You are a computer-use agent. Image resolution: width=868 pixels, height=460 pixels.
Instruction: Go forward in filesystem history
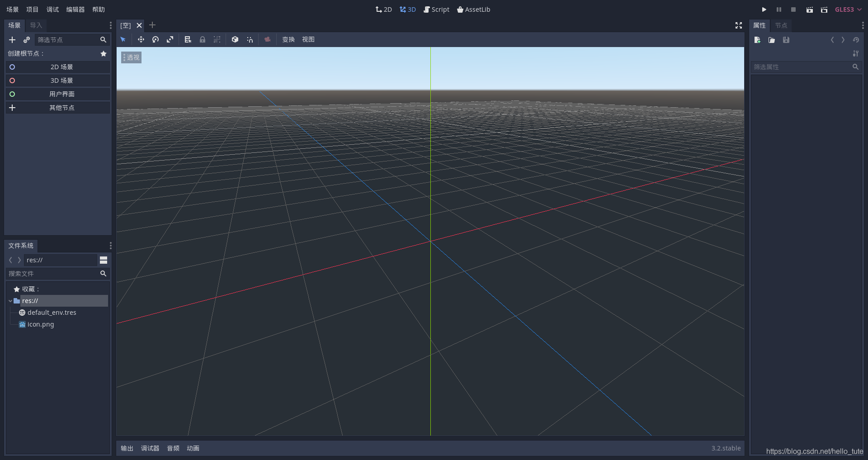19,260
